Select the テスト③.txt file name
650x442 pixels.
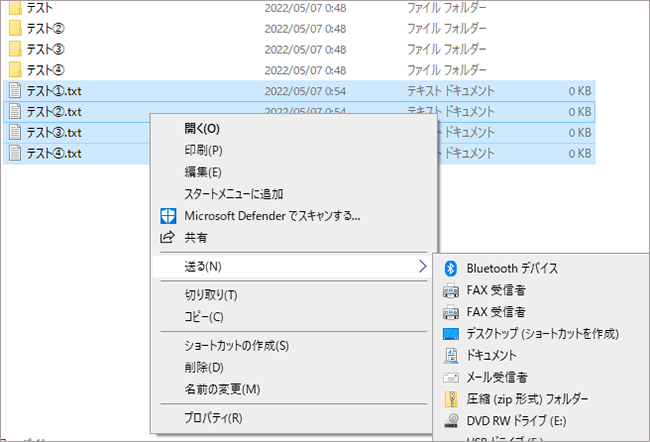coord(54,132)
